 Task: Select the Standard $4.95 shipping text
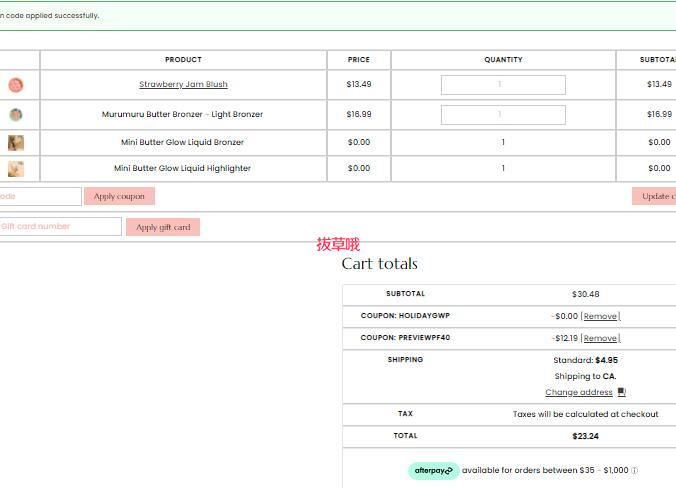[585, 360]
